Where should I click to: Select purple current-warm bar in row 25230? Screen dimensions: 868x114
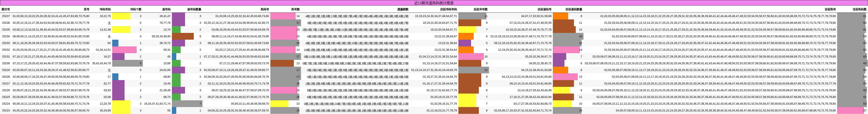(559, 63)
